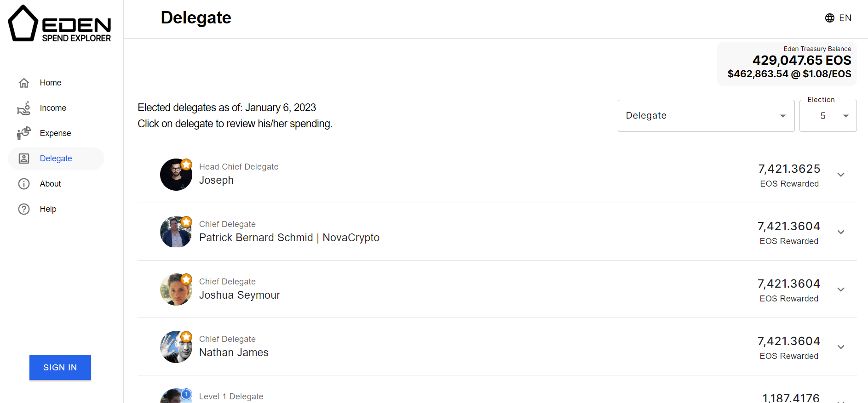Image resolution: width=868 pixels, height=403 pixels.
Task: Expand Patrick Bernard Schmid's row chevron
Action: tap(841, 232)
